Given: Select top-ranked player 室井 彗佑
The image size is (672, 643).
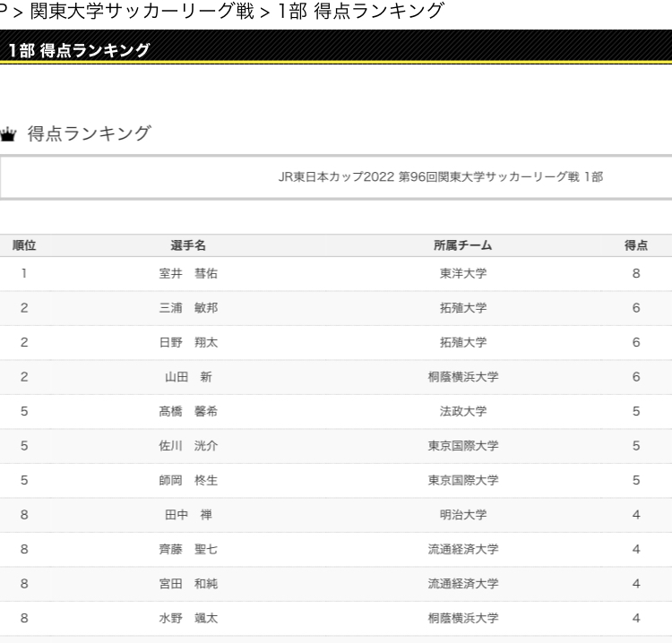Looking at the screenshot, I should [188, 274].
